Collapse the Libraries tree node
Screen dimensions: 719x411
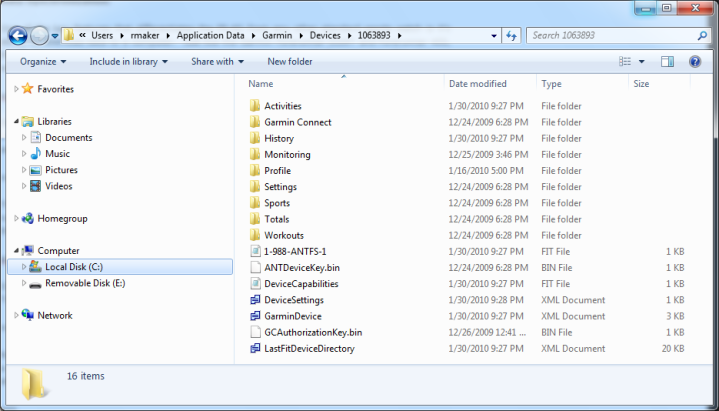[x=16, y=122]
